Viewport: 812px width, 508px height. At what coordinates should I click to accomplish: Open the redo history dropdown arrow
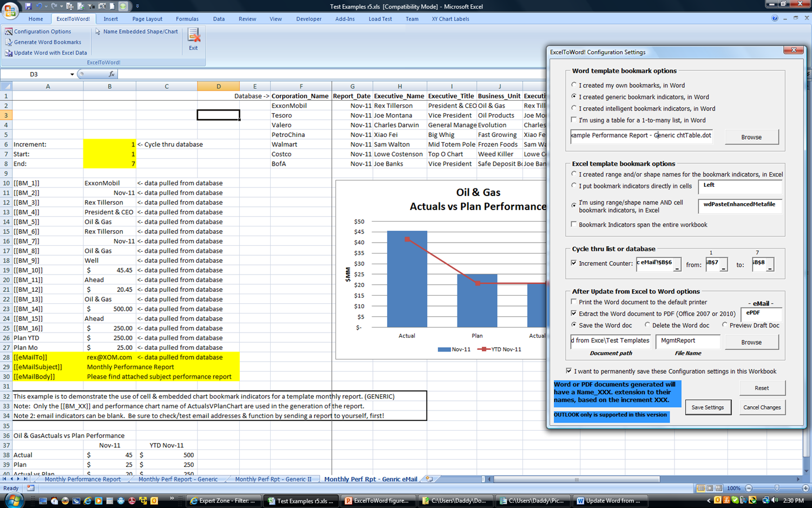(62, 6)
